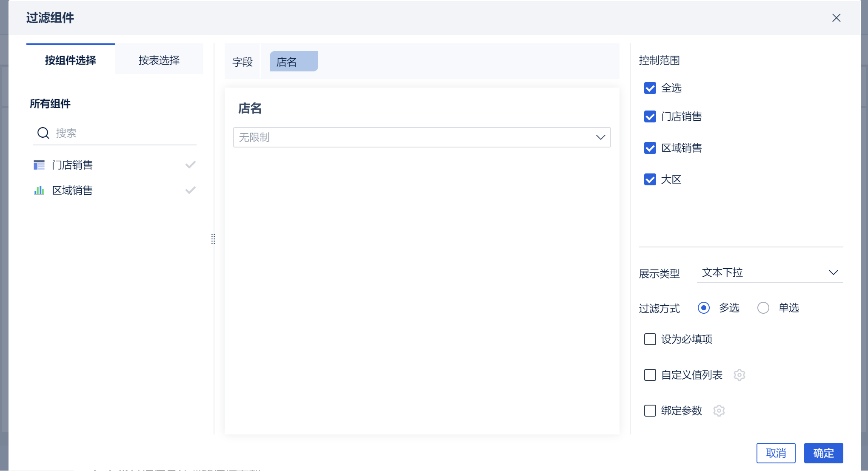Switch to 按表选择 tab
Screen dimensions: 868x471
pos(159,60)
